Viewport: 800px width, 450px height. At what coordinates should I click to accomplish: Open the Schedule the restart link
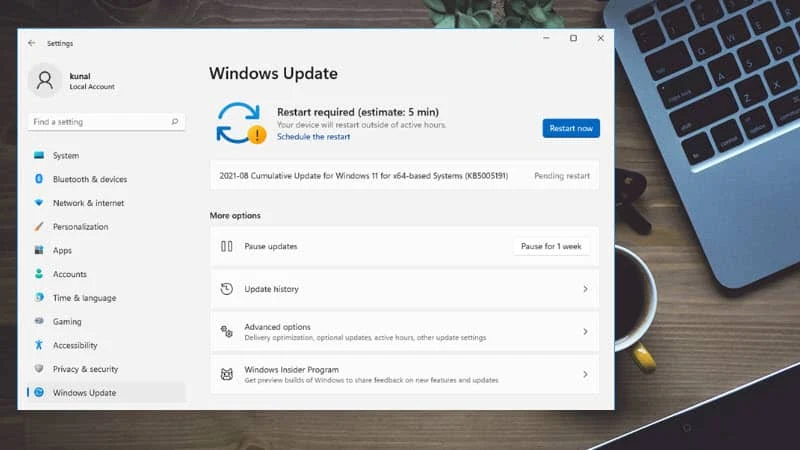coord(313,137)
